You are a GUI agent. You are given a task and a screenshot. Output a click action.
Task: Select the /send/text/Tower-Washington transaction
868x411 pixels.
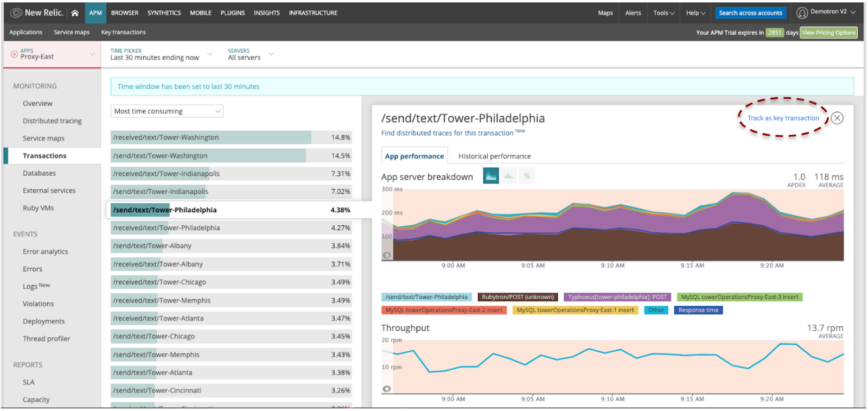231,156
